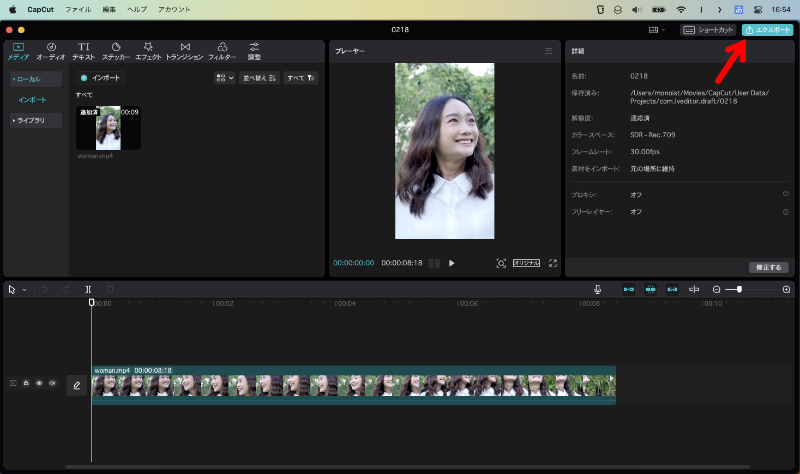The image size is (800, 474).
Task: Expand the ライブラリ section in sidebar
Action: [x=36, y=120]
